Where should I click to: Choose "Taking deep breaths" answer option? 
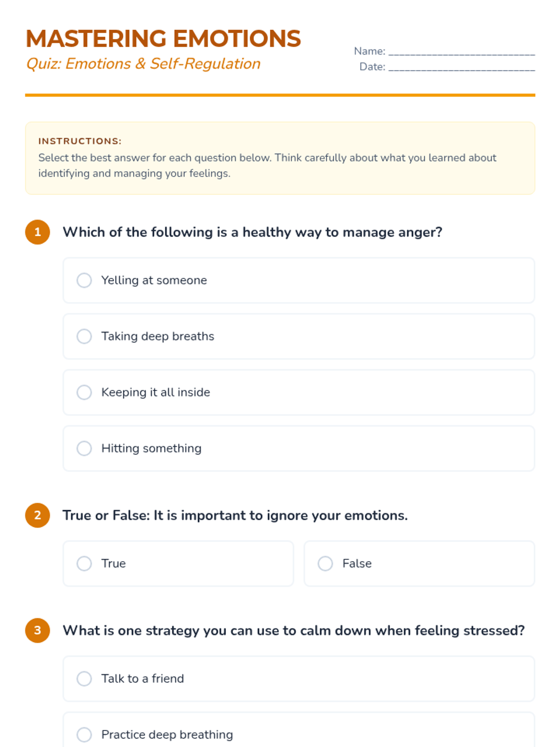pyautogui.click(x=84, y=336)
